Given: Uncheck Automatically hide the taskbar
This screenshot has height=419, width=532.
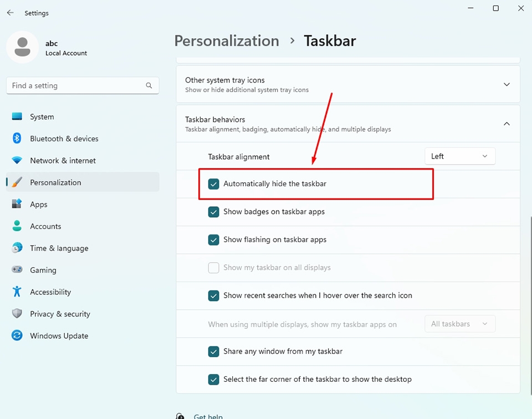Looking at the screenshot, I should [x=213, y=184].
